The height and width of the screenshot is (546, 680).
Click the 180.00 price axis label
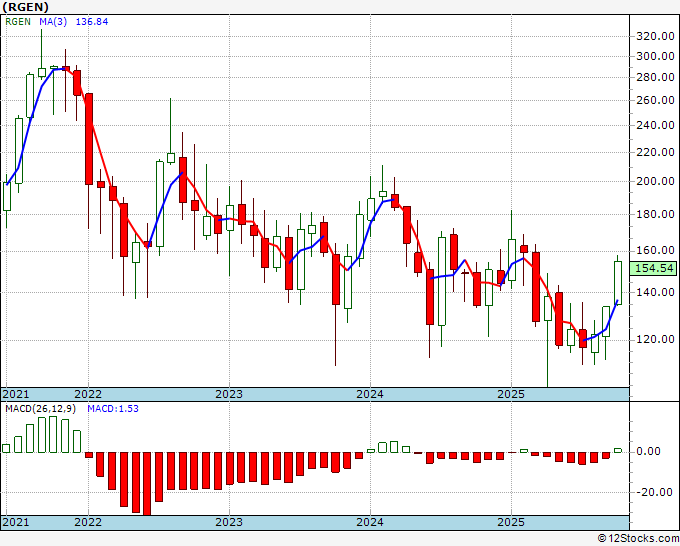pyautogui.click(x=655, y=214)
